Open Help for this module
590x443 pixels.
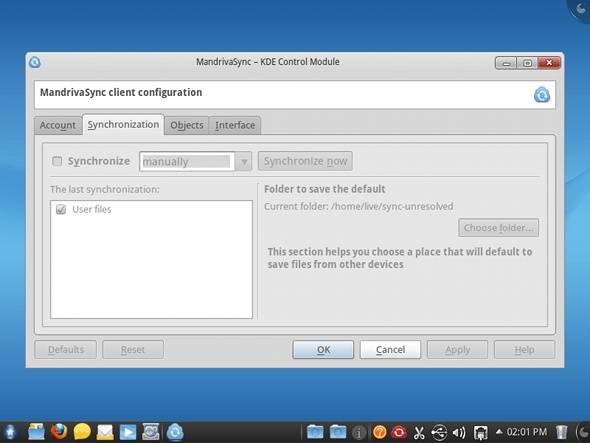(x=525, y=350)
